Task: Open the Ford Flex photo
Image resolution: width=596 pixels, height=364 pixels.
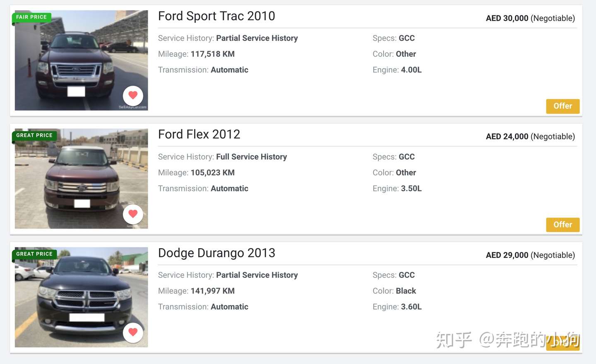Action: click(x=81, y=179)
